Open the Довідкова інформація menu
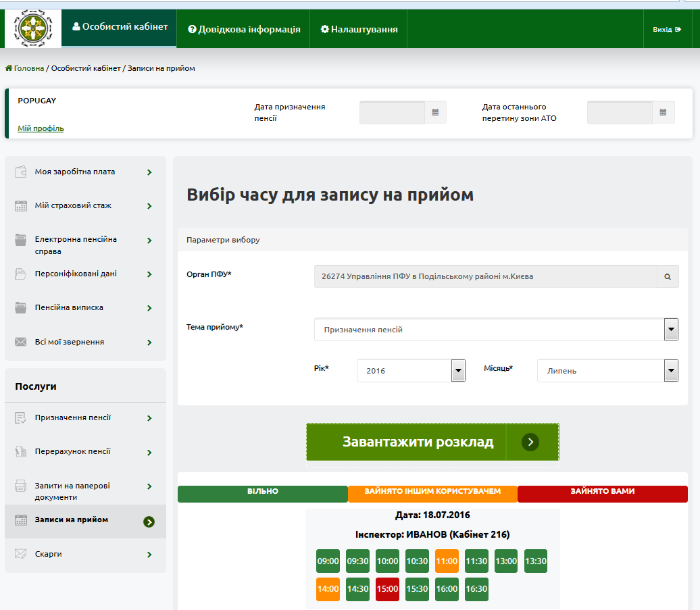700x610 pixels. 244,29
